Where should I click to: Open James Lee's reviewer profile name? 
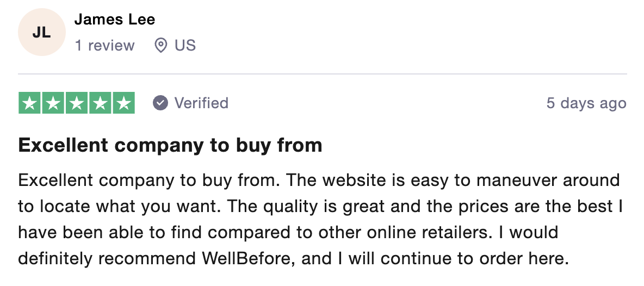point(115,19)
